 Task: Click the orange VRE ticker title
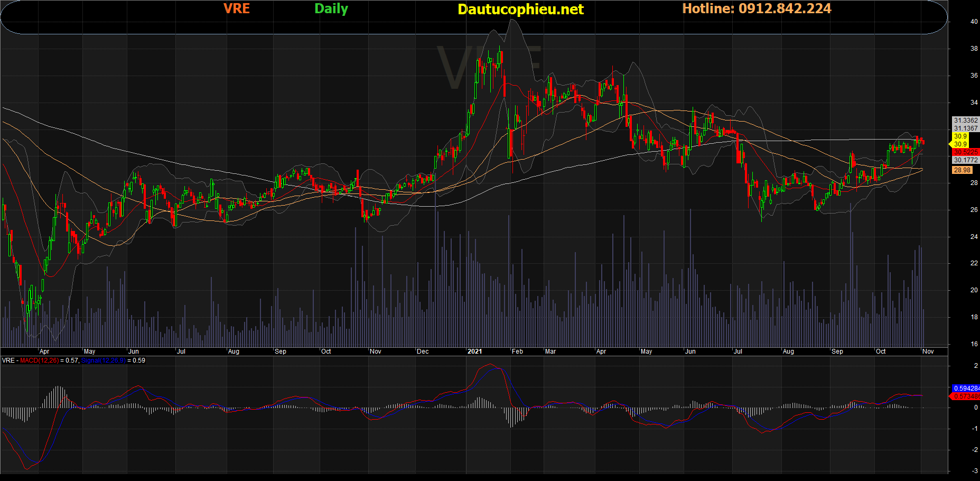click(x=236, y=8)
